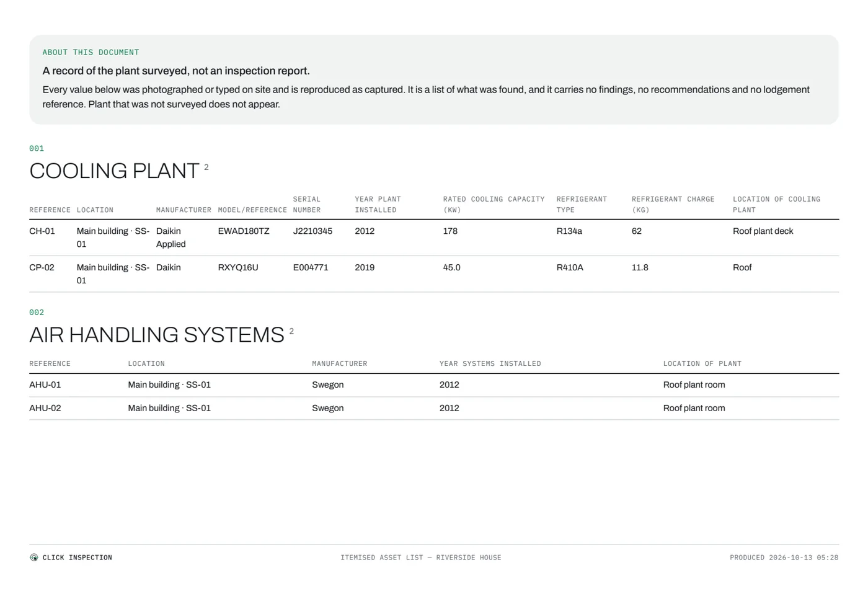Select refrigerant type R410A
This screenshot has width=868, height=614.
click(x=570, y=267)
